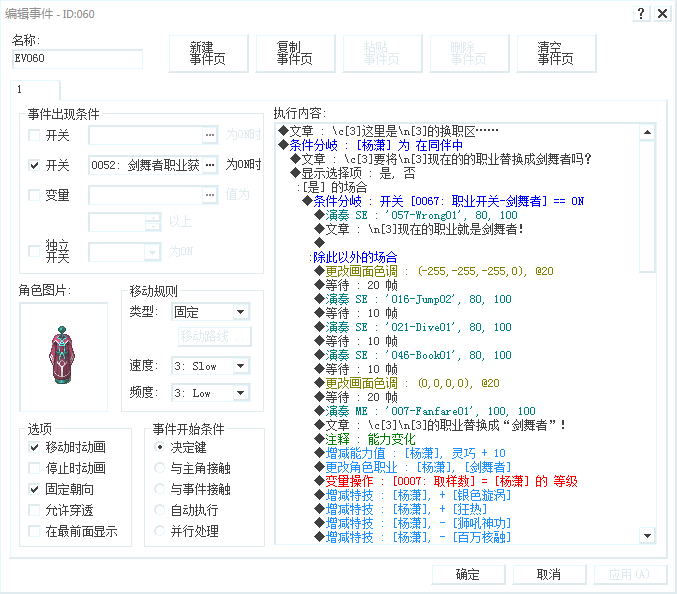Screen dimensions: 677x594
Task: Enable the 独立开关 condition checkbox
Action: tap(34, 251)
